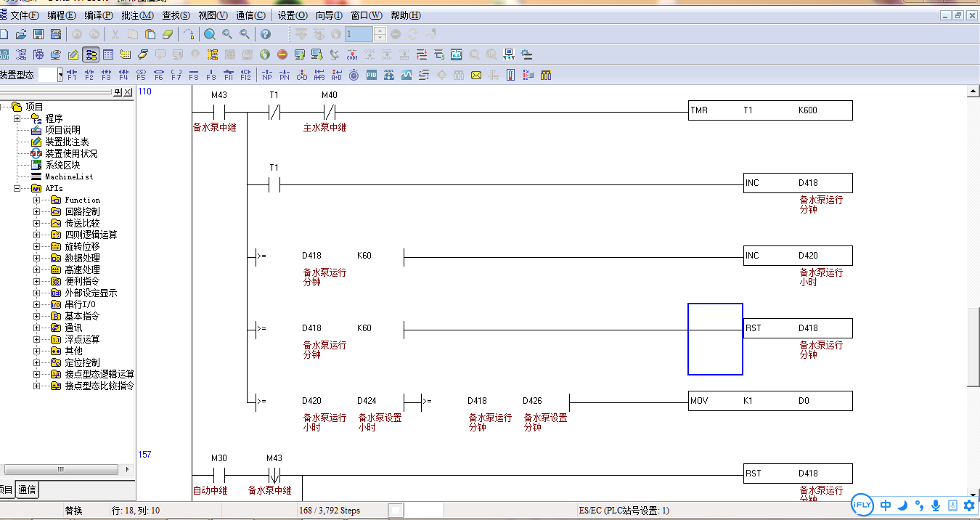The height and width of the screenshot is (520, 980).
Task: Click the blue Help question mark icon
Action: (x=266, y=34)
